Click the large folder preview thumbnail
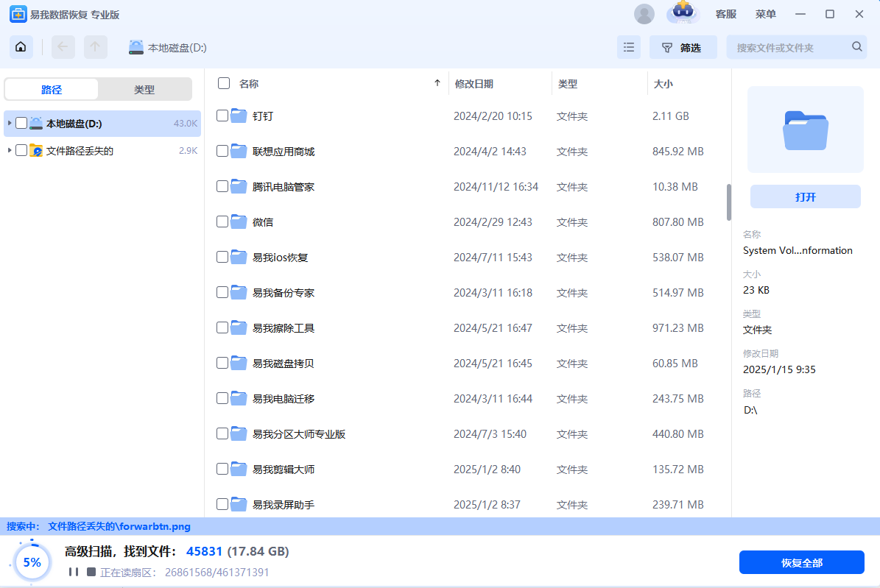The width and height of the screenshot is (880, 588). [806, 130]
